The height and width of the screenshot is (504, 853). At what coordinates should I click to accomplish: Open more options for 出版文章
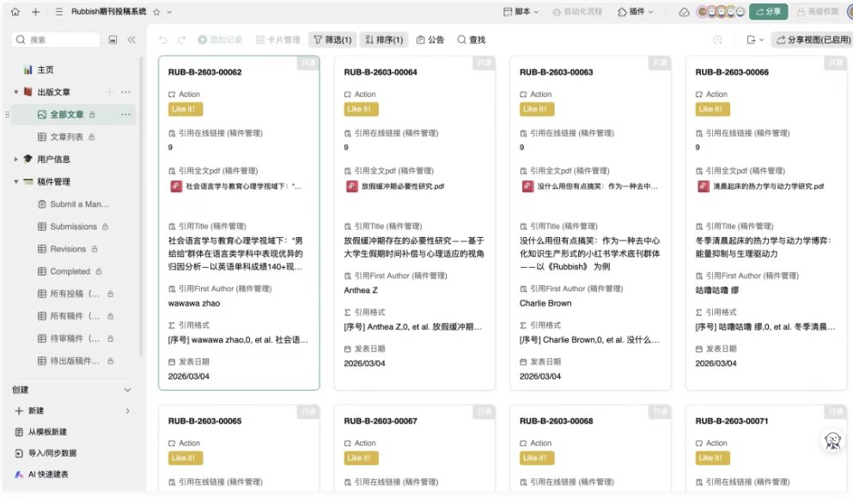125,92
